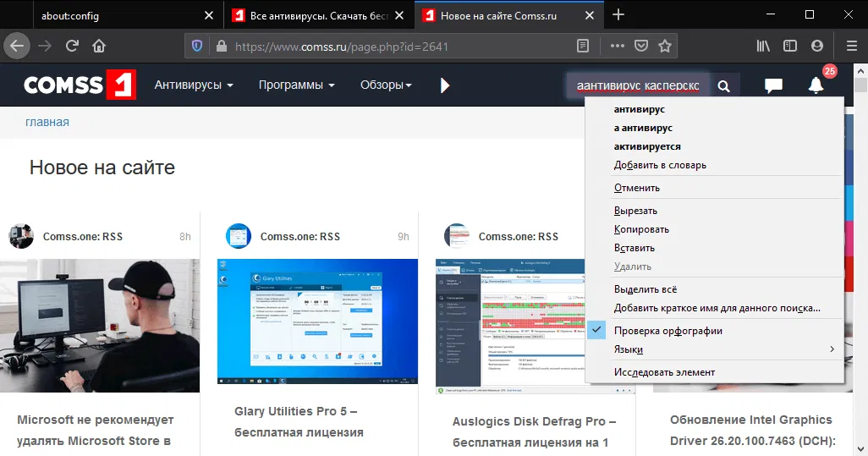Click the Comss search input field
Screen dimensions: 868x456
(638, 86)
